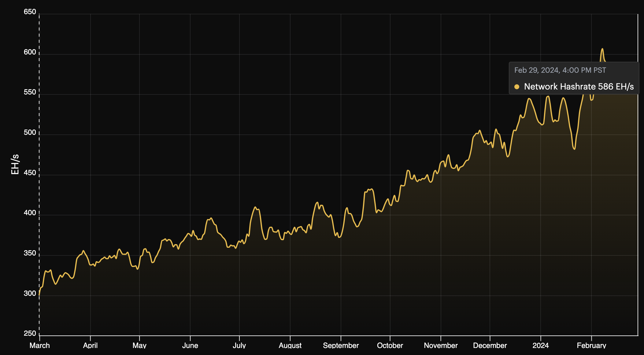
Task: Click the hashrate peak above 600 in February
Action: pos(602,49)
